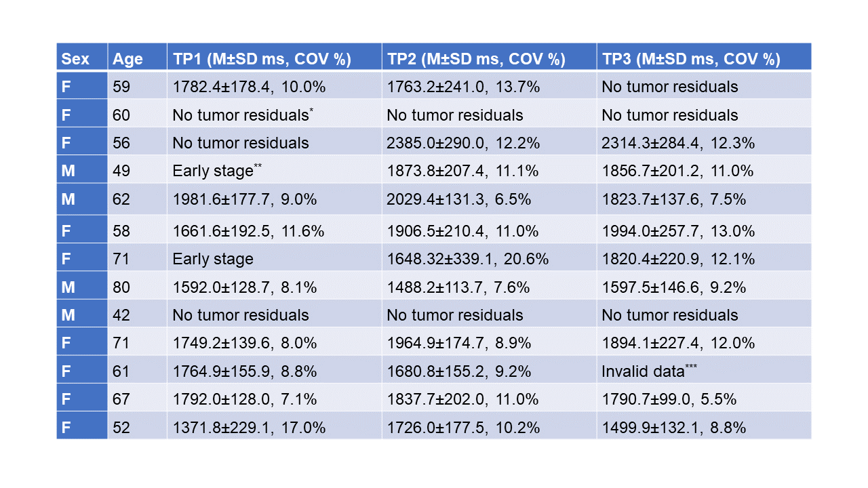Select the TP2 (M±SD ms, COV %) header
The width and height of the screenshot is (868, 488).
(476, 59)
